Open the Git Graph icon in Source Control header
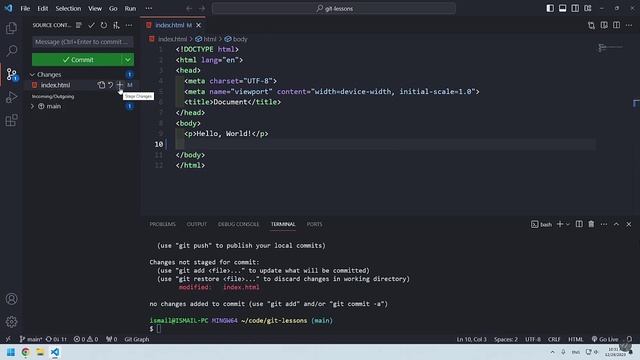 [116, 25]
